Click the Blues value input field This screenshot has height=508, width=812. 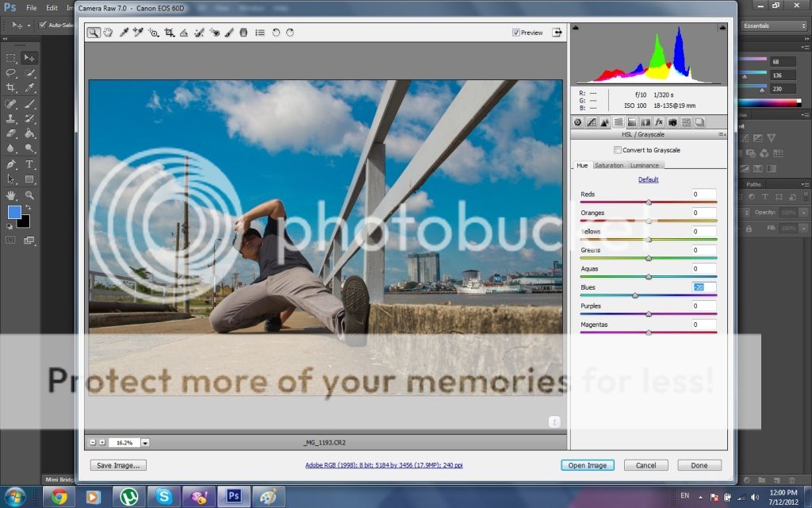coord(704,287)
